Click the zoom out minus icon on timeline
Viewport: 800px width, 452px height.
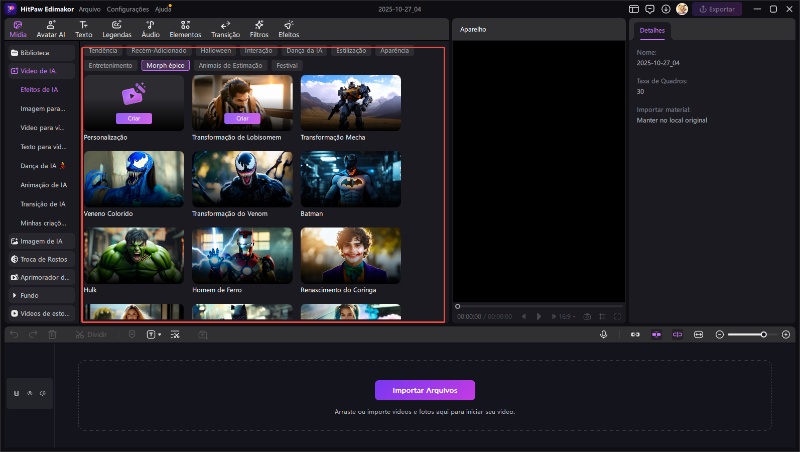pyautogui.click(x=719, y=334)
